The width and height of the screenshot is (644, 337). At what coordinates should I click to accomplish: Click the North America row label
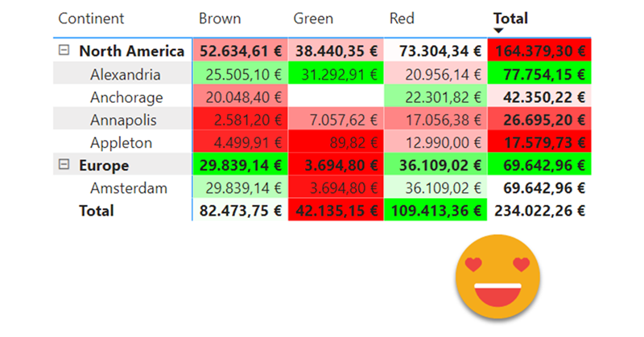pos(131,51)
